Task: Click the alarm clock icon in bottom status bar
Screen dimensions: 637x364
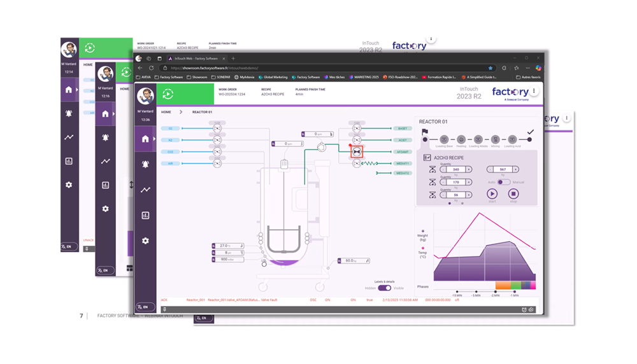Action: [524, 310]
